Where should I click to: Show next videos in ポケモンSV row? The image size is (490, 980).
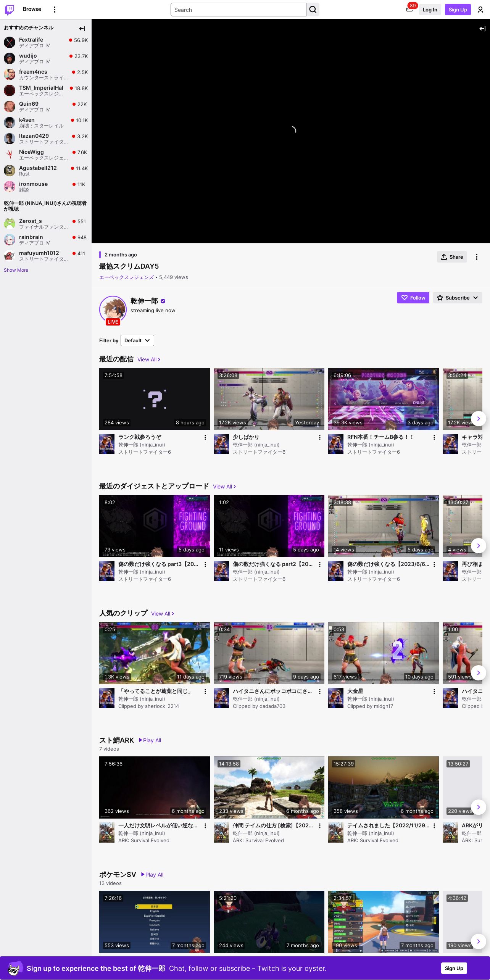(479, 941)
